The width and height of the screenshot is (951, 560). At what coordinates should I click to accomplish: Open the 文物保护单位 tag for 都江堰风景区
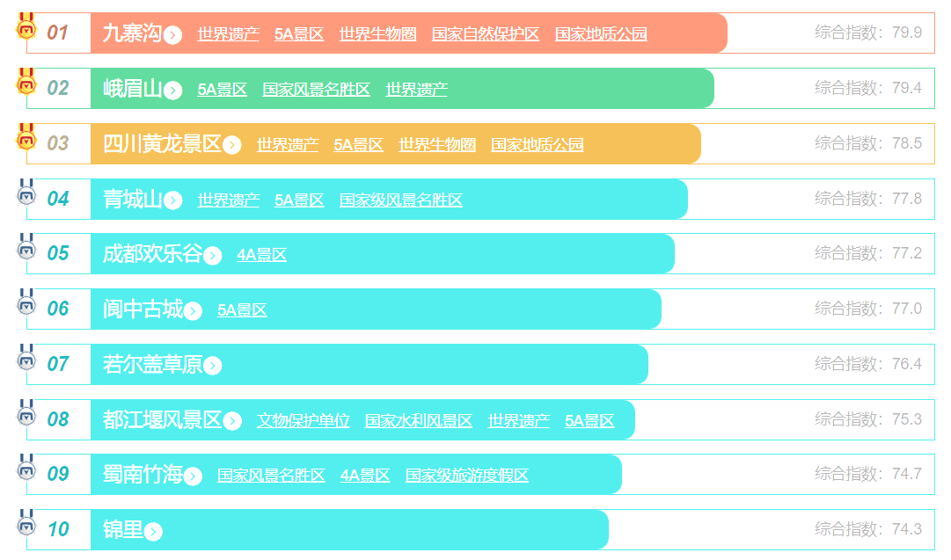(303, 421)
